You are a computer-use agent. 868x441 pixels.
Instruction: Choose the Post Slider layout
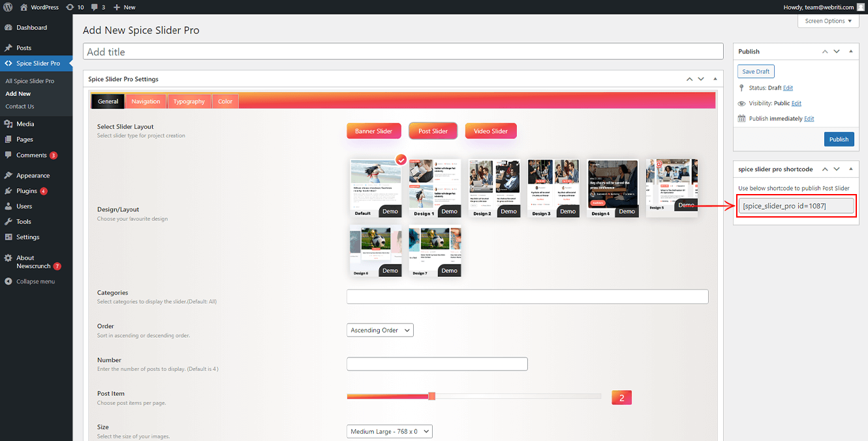pos(433,131)
